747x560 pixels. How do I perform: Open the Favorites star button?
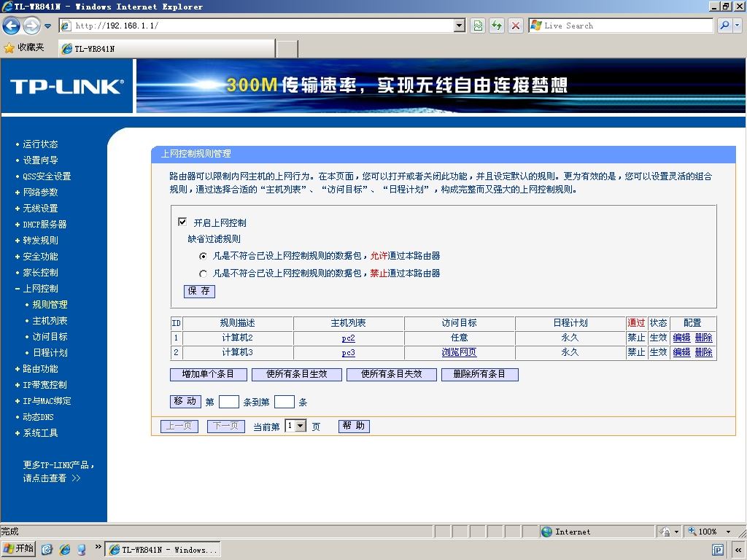(24, 47)
